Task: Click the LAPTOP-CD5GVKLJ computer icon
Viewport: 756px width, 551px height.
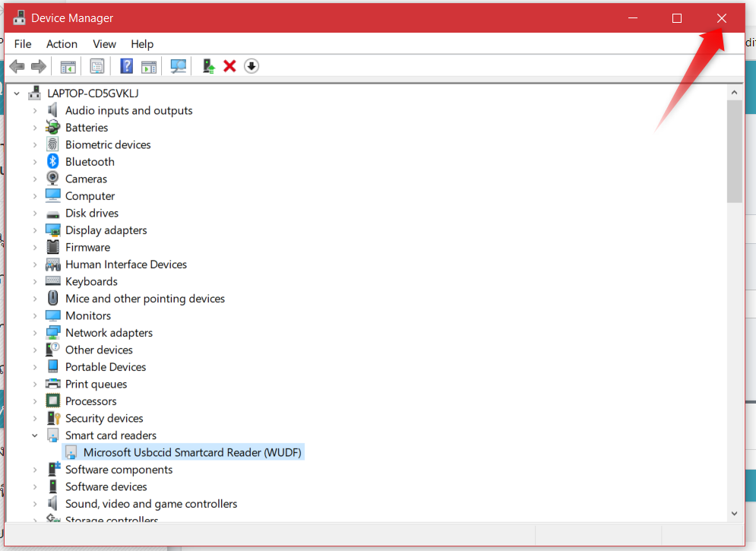Action: point(35,93)
